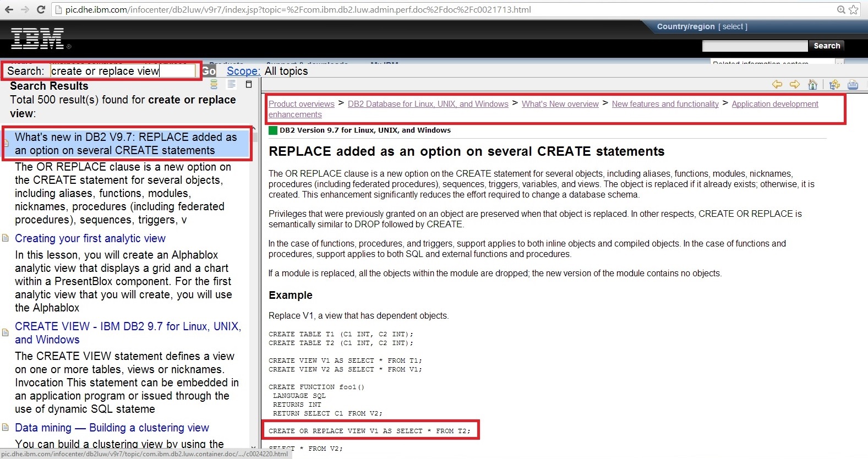
Task: Maximize the Search Results pane
Action: pyautogui.click(x=249, y=84)
